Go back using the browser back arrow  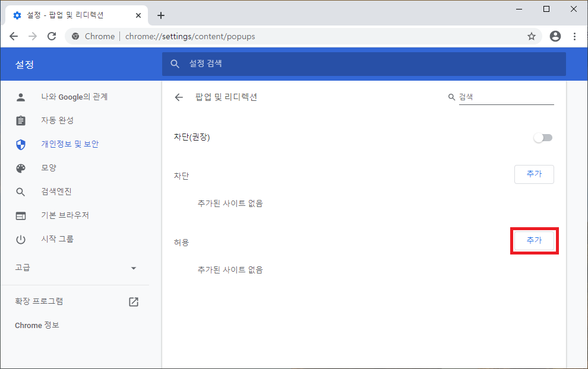click(x=14, y=36)
